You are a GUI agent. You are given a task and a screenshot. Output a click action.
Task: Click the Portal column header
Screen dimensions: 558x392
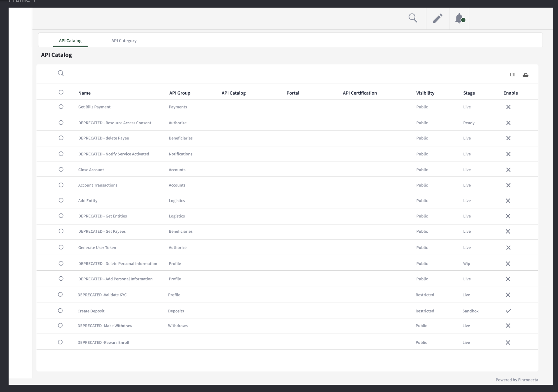click(293, 93)
